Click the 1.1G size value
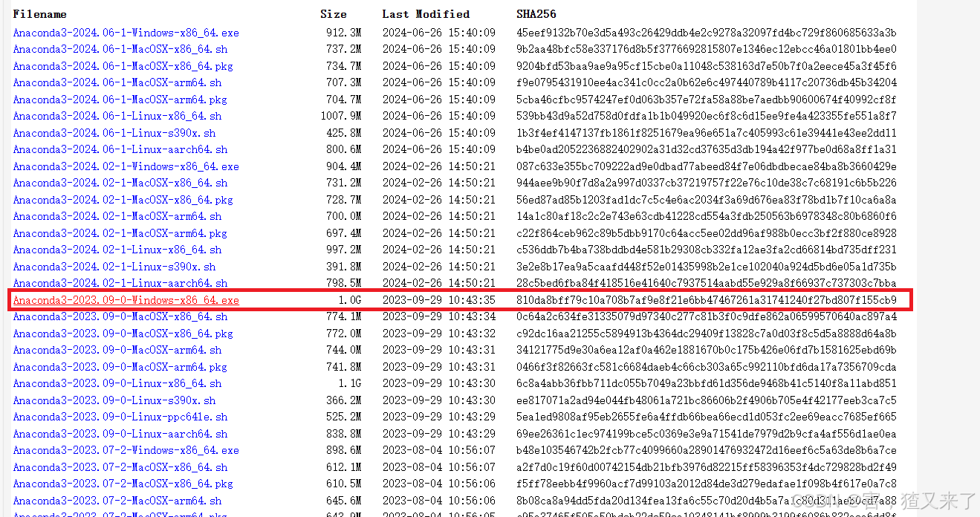This screenshot has width=980, height=517. coord(350,383)
